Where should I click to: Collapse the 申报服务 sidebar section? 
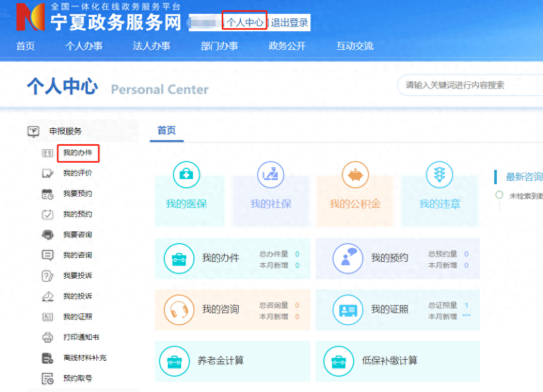(x=65, y=131)
